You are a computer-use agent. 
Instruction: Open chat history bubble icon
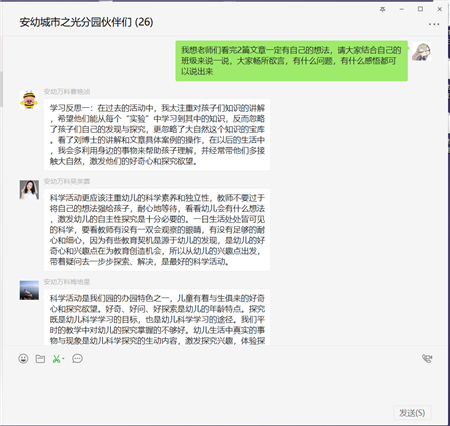[x=77, y=359]
